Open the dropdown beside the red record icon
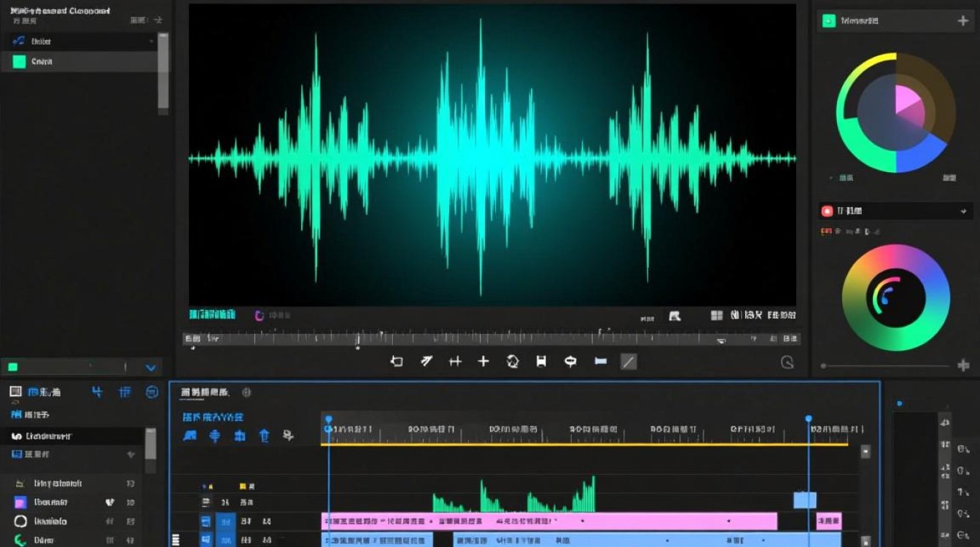 (x=964, y=212)
